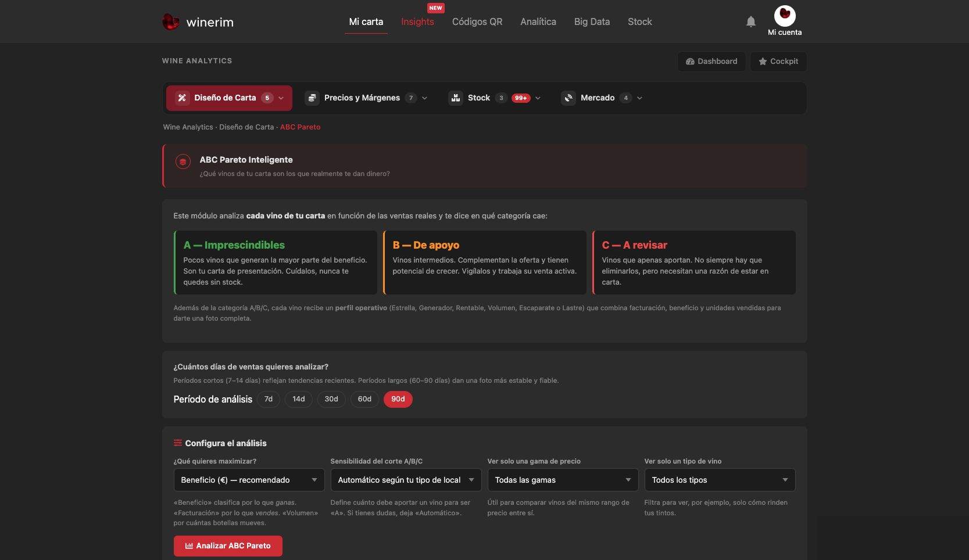
Task: Click the count badge 7 on Precios y Márgenes
Action: click(x=411, y=98)
